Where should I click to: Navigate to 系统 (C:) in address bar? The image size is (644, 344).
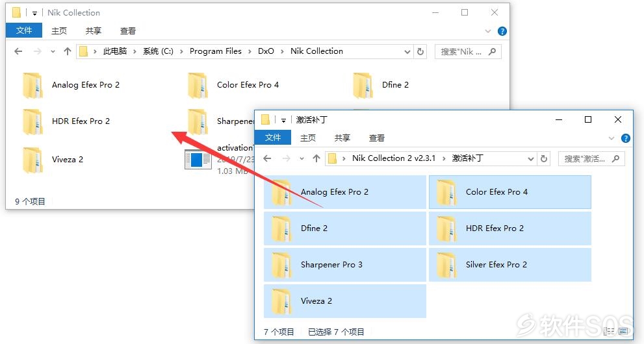coord(158,51)
